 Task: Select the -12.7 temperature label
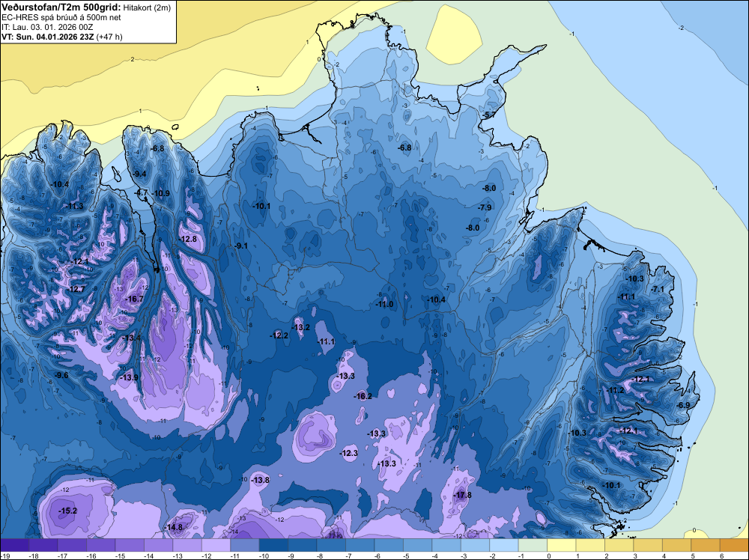tap(76, 289)
